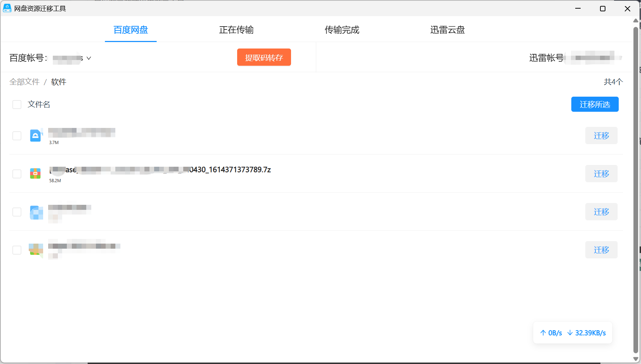Click 迁移 for the third file row
Screen dimensions: 641x364
601,212
